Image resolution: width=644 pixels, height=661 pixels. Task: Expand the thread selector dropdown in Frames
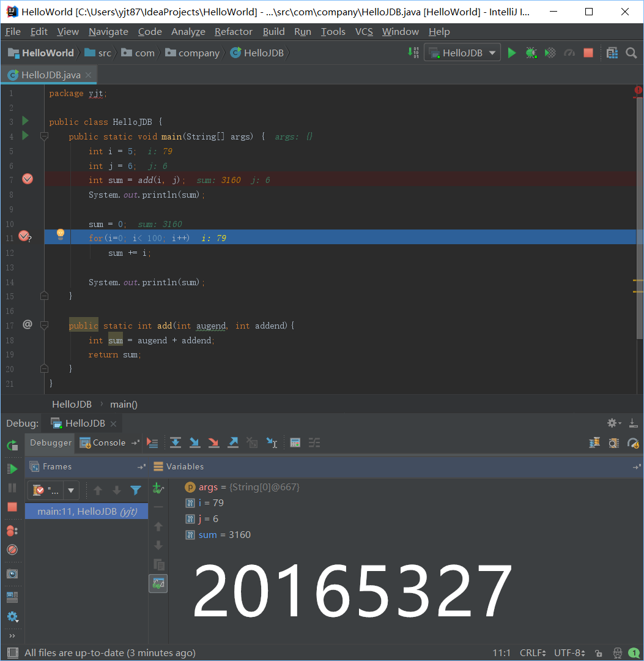pos(71,490)
